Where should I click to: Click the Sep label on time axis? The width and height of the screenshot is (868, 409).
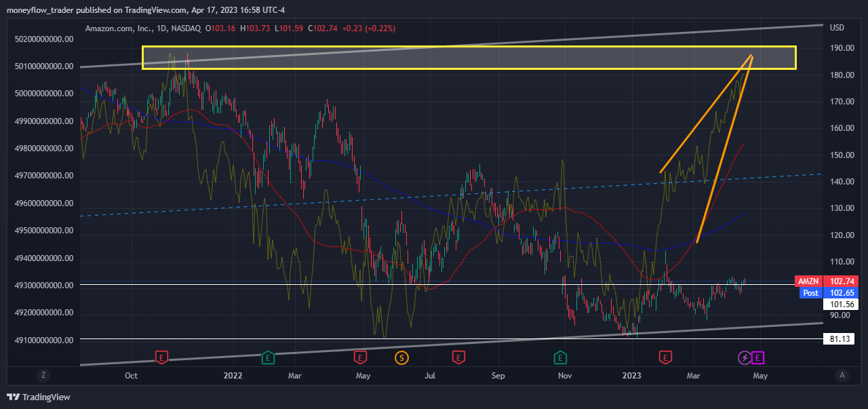coord(498,375)
